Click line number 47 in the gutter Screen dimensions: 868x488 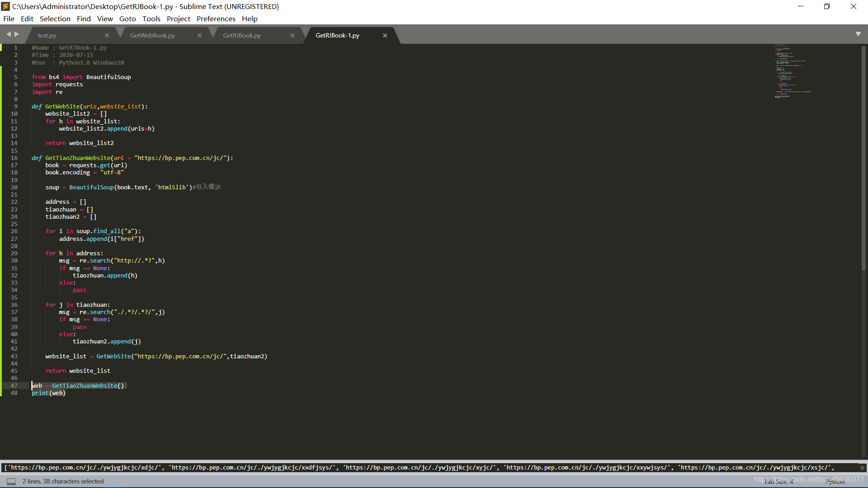(x=14, y=385)
